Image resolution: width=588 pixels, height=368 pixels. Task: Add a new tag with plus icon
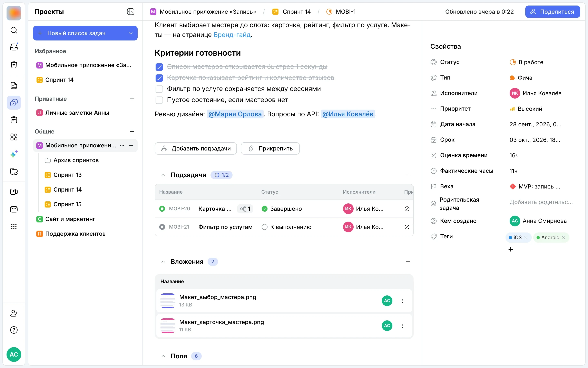coord(510,249)
